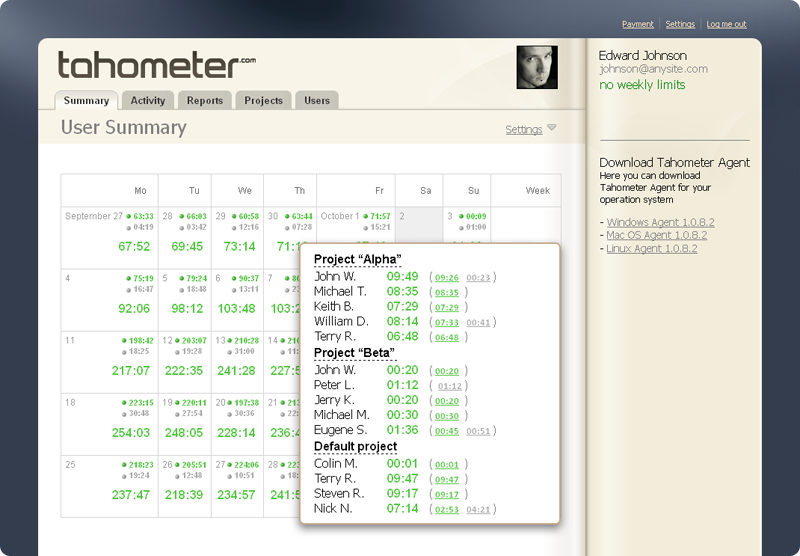Click Eugene S.'s 00:45 time link
Viewport: 800px width, 556px height.
tap(447, 431)
